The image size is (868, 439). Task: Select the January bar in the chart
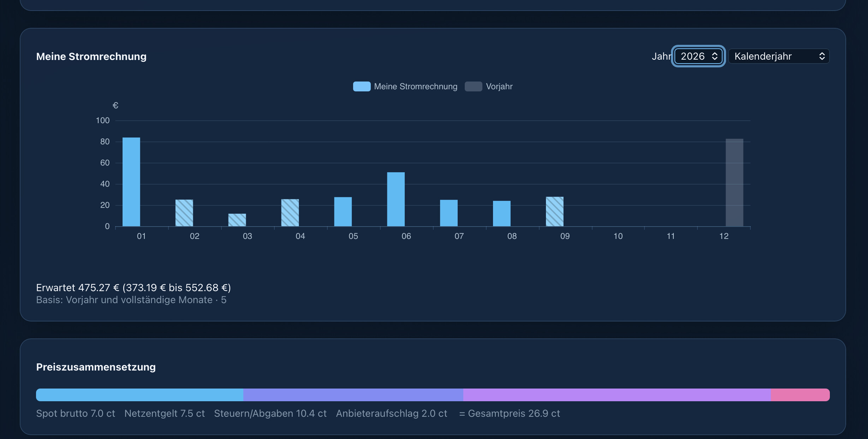click(x=131, y=182)
